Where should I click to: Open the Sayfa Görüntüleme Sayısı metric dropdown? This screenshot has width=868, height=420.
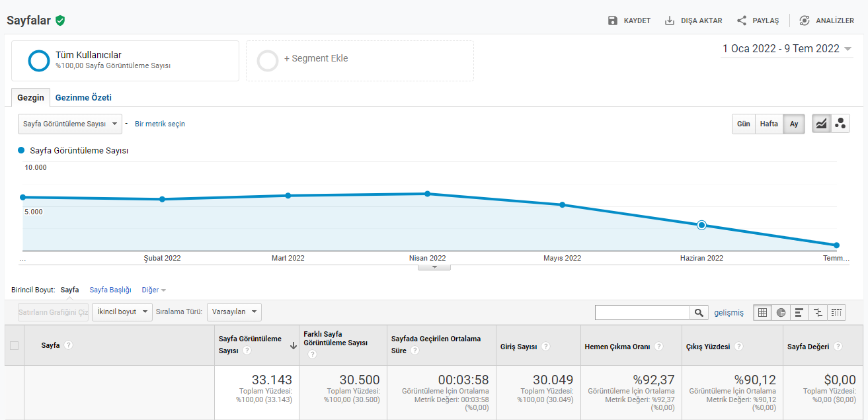[70, 124]
